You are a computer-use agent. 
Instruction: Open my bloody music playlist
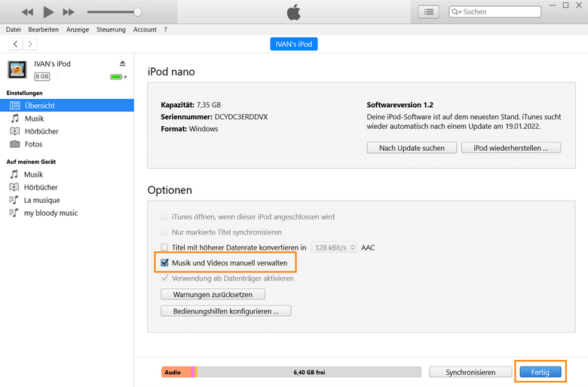[51, 213]
